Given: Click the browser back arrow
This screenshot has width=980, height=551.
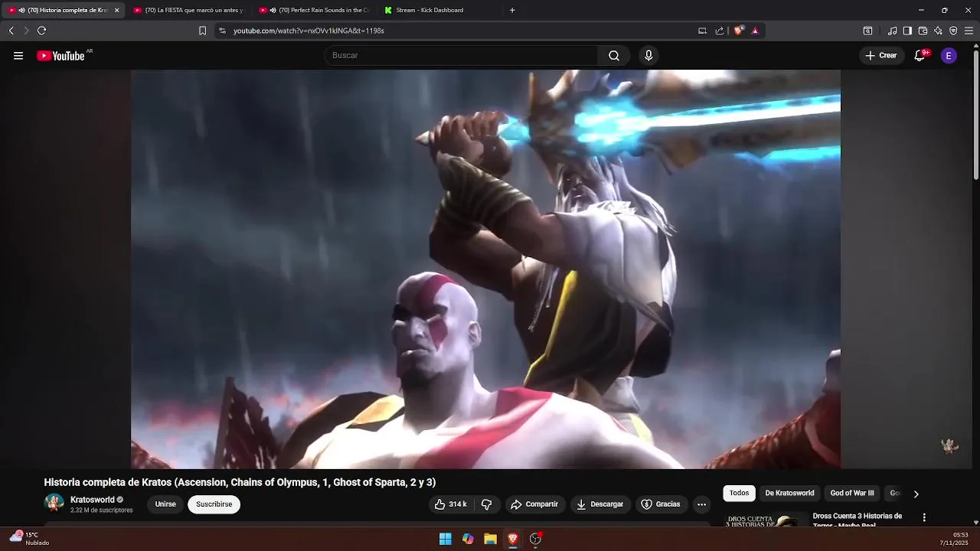Looking at the screenshot, I should 11,31.
